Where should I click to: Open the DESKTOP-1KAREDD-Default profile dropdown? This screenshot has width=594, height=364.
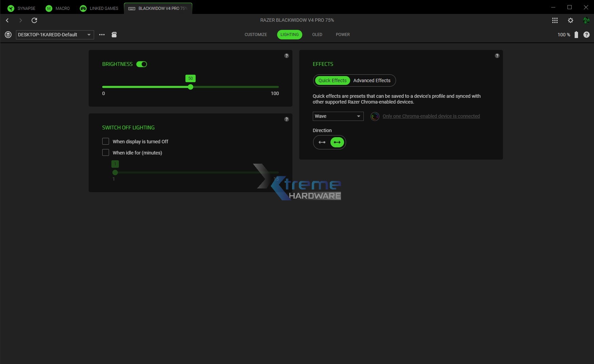(54, 35)
